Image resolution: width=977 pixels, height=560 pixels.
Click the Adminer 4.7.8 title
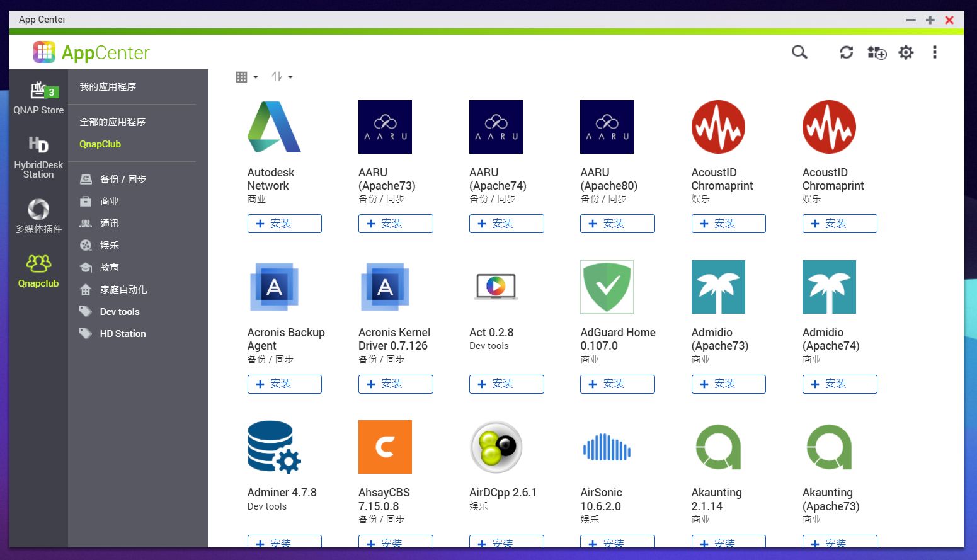(282, 493)
